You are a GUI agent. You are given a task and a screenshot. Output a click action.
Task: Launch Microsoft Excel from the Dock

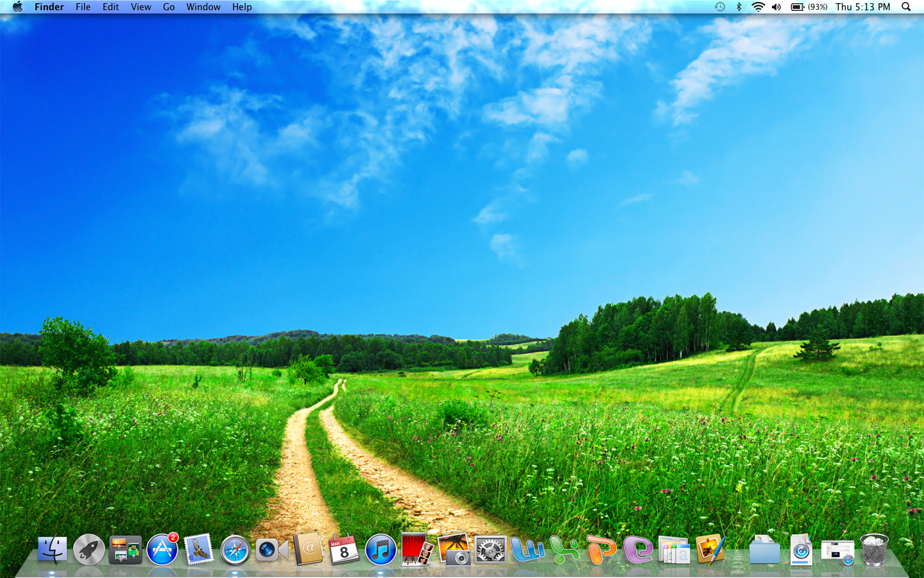click(x=564, y=550)
